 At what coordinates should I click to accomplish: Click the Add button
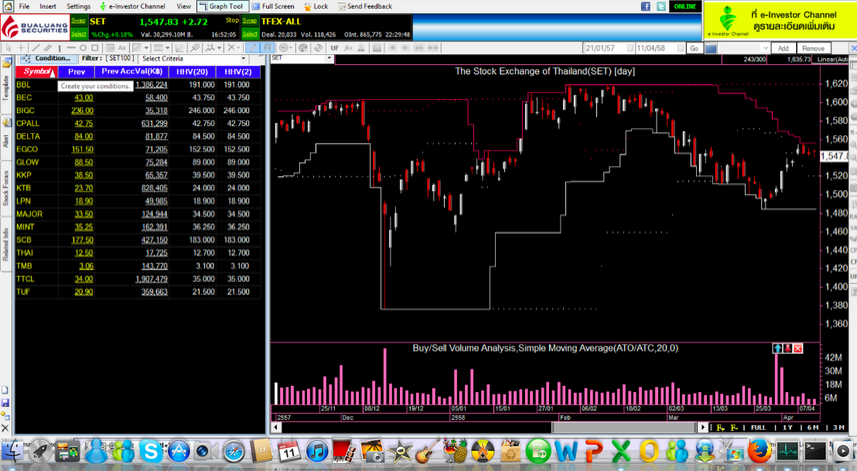coord(783,48)
